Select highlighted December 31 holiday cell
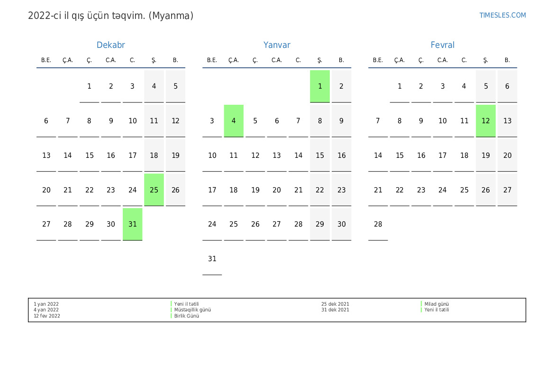 (x=132, y=224)
